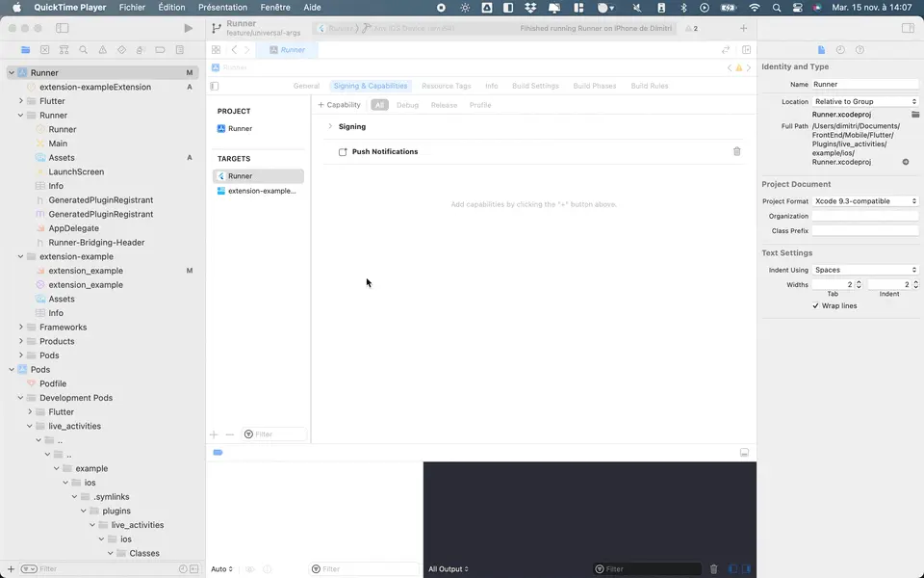Open the Find navigator magnifier icon
Viewport: 924px width, 578px height.
83,50
